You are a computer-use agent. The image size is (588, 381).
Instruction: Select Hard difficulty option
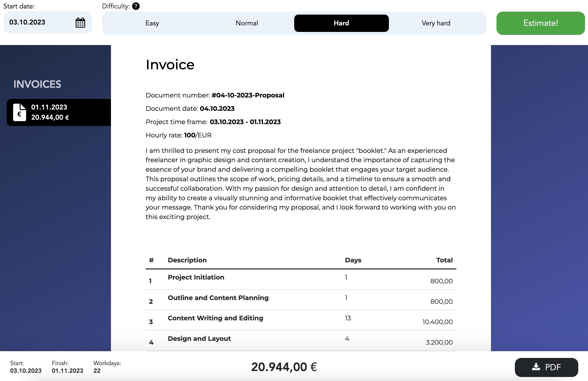click(341, 23)
